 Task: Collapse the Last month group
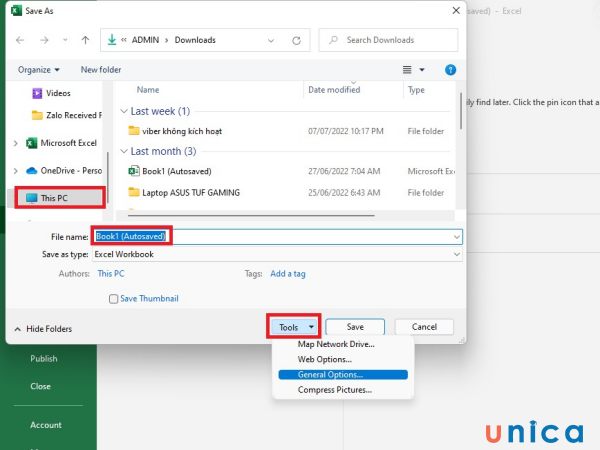pyautogui.click(x=124, y=152)
